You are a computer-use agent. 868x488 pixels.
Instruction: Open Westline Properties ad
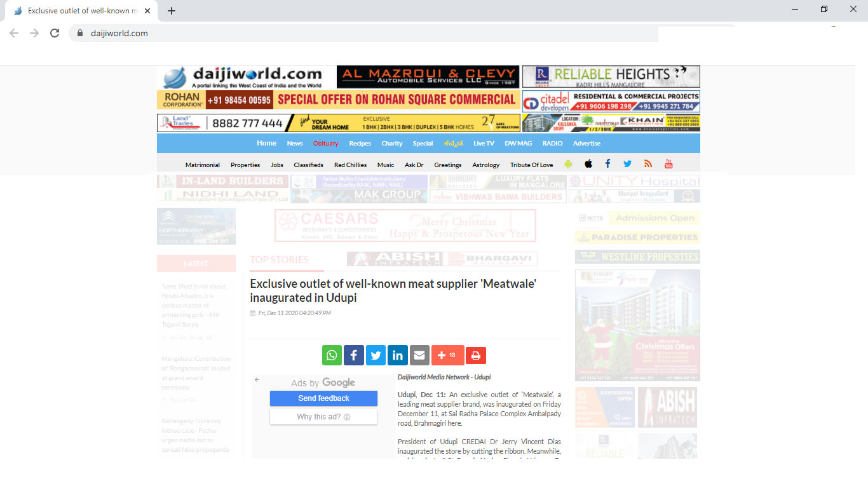(x=637, y=257)
